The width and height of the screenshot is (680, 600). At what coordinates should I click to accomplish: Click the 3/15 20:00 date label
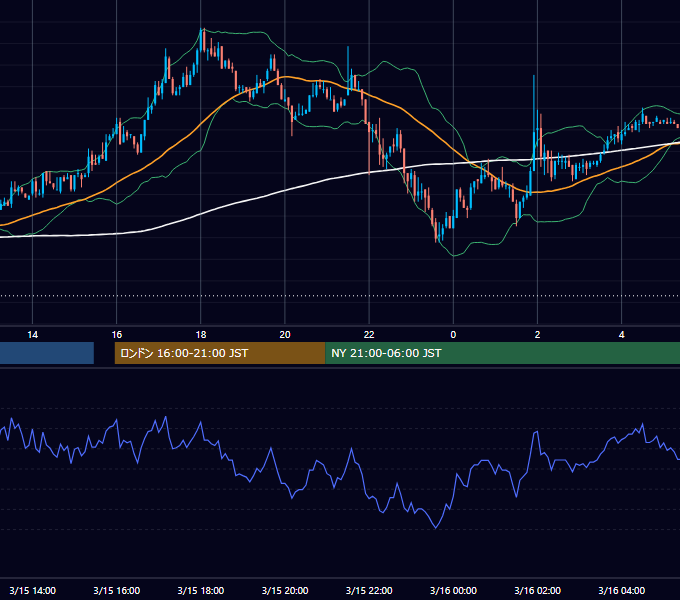tap(285, 590)
